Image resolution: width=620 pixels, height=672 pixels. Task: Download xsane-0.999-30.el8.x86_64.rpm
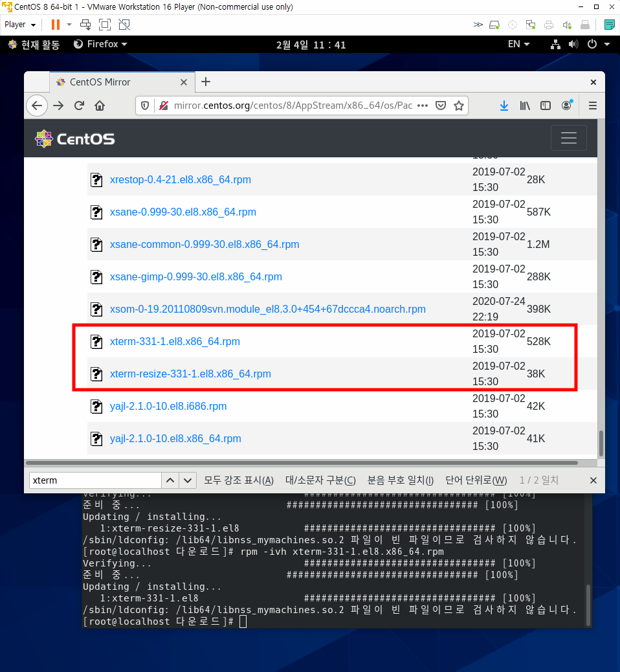coord(183,212)
